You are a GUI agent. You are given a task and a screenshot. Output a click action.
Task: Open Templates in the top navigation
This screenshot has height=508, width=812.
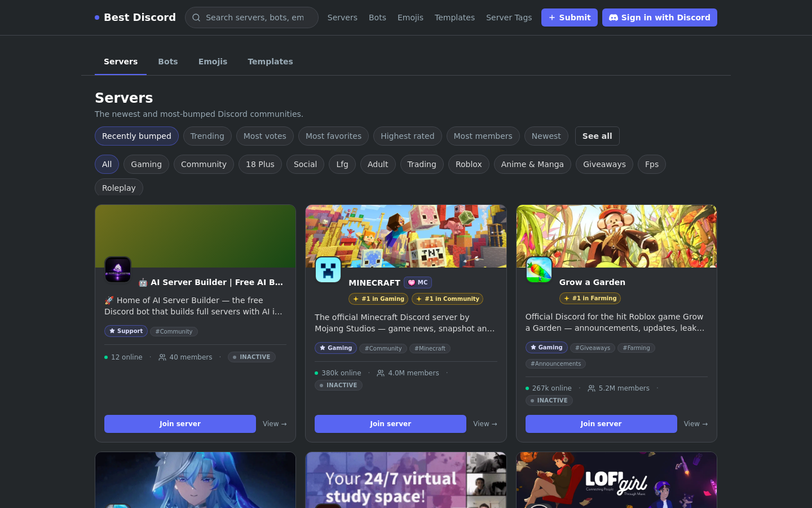coord(454,17)
